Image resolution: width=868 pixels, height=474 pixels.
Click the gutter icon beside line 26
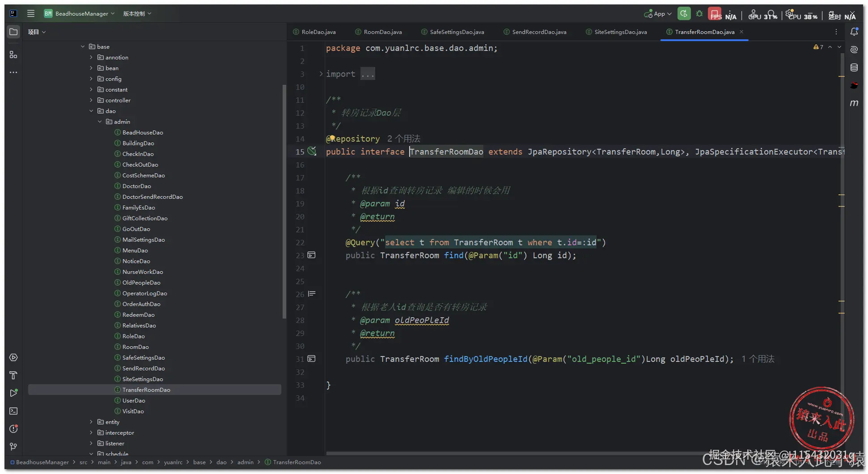pos(312,294)
